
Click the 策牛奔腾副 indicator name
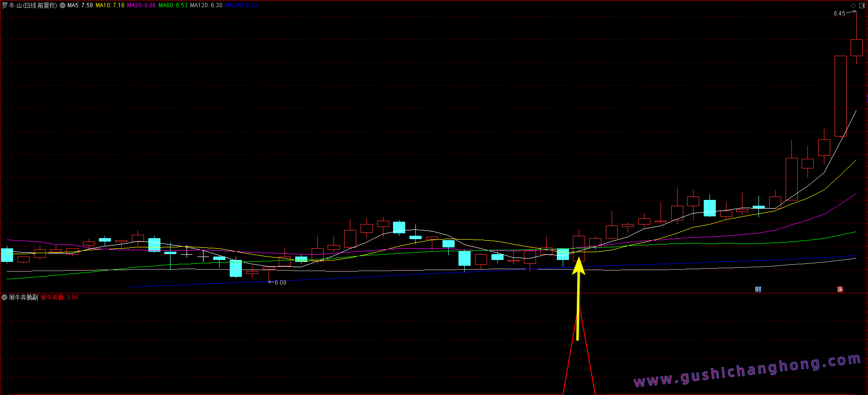click(x=23, y=297)
